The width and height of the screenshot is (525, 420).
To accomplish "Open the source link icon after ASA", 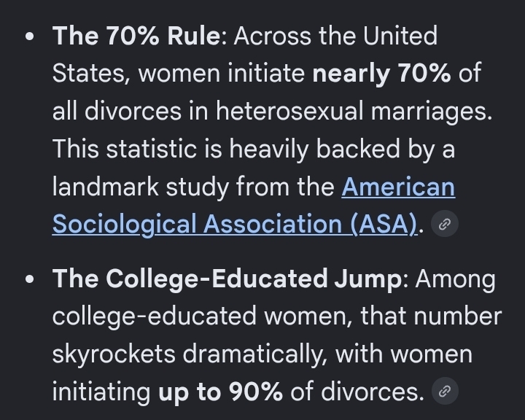I will tap(444, 224).
